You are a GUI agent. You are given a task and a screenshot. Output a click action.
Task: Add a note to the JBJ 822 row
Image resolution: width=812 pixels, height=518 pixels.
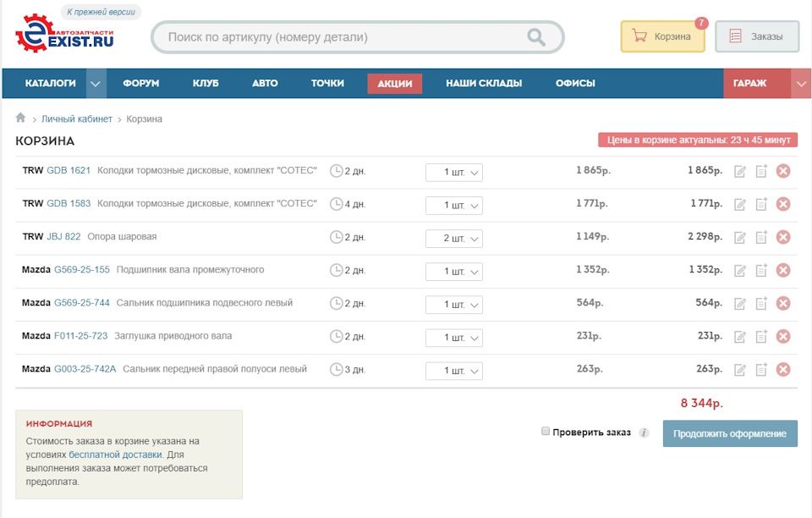(x=761, y=237)
